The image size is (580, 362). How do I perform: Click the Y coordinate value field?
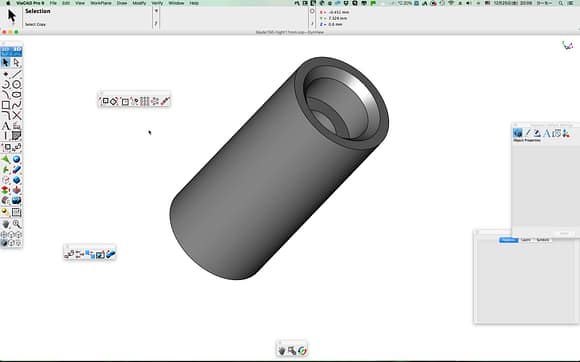[338, 18]
